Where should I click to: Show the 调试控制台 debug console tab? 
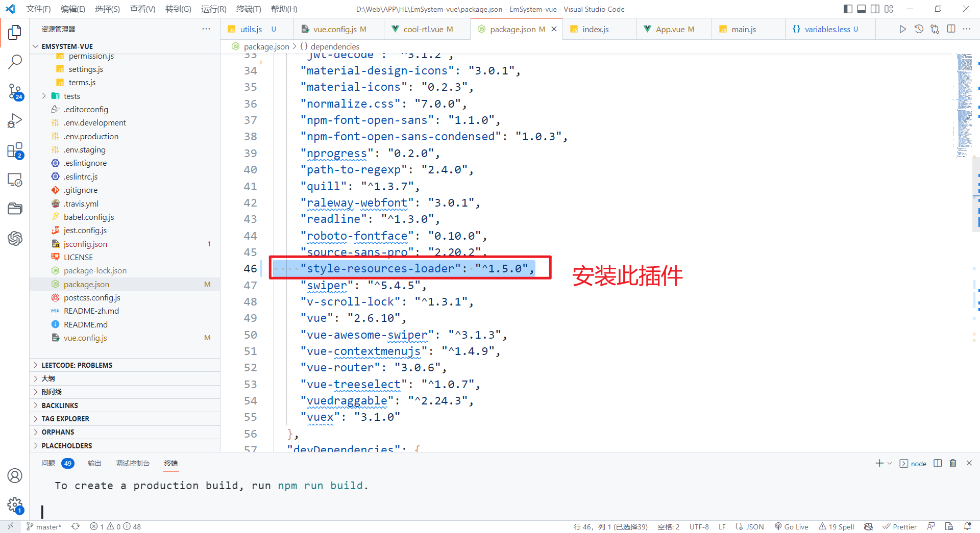tap(133, 463)
